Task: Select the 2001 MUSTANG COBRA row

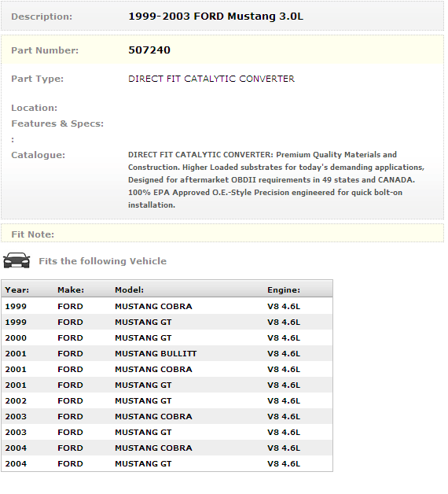Action: [167, 369]
